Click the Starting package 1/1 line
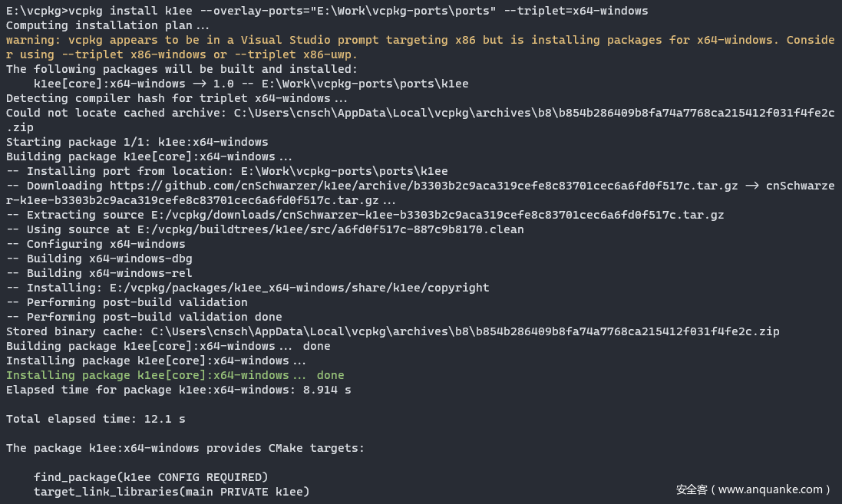Image resolution: width=842 pixels, height=504 pixels. click(137, 142)
